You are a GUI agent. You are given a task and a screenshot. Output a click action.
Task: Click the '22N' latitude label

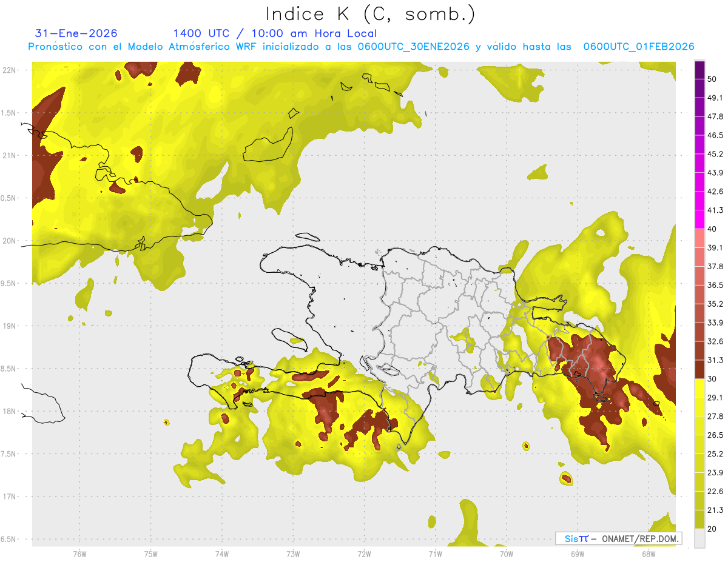[x=9, y=70]
